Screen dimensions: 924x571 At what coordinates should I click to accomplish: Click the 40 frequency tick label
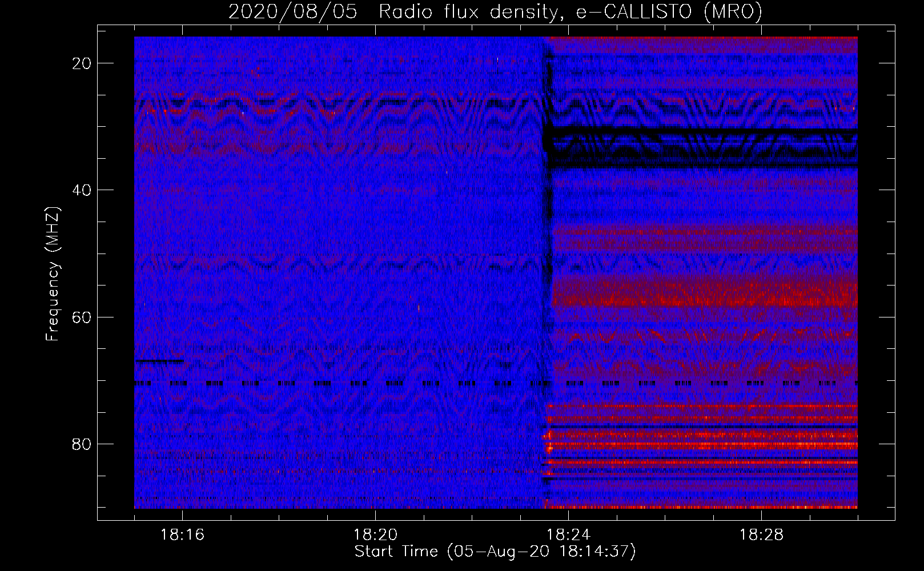tap(82, 190)
